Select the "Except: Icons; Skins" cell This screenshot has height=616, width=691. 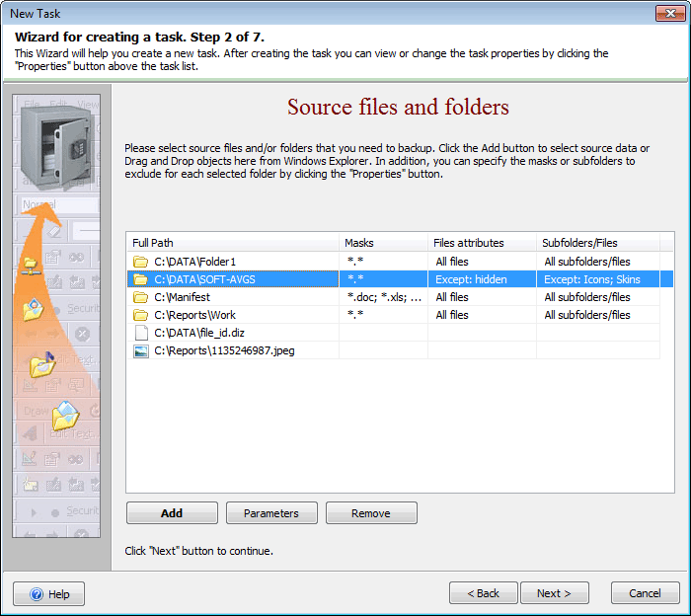click(x=592, y=279)
